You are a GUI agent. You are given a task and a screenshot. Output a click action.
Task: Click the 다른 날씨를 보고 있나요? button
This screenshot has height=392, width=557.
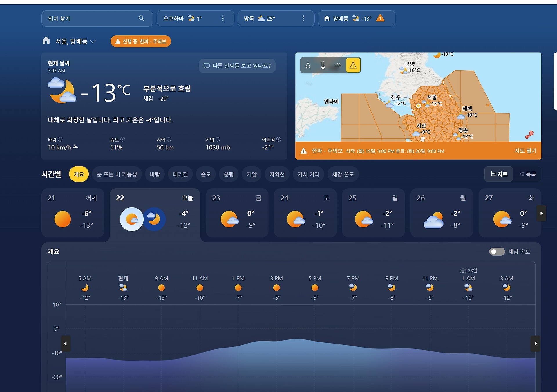click(x=237, y=66)
